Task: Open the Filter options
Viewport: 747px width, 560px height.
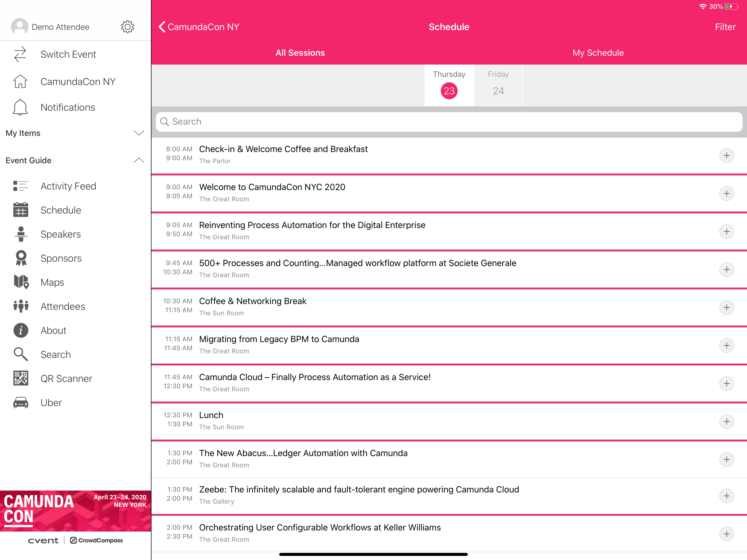Action: click(x=725, y=27)
